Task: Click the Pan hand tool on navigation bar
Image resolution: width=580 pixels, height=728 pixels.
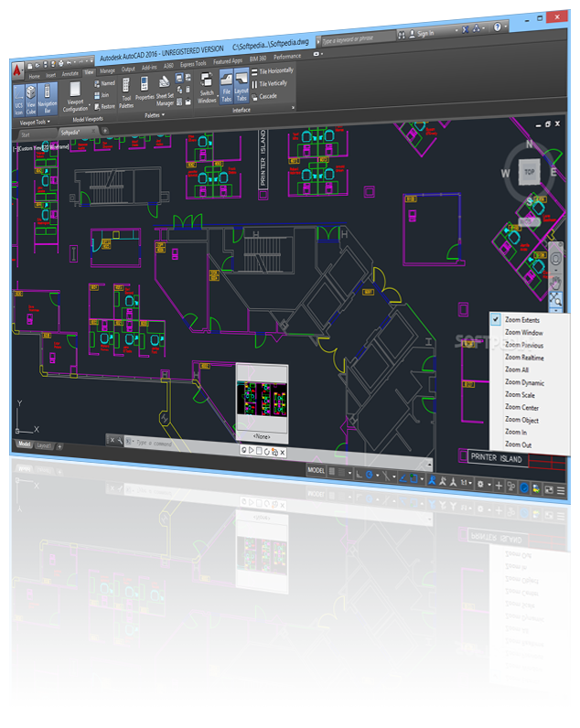Action: (x=555, y=284)
